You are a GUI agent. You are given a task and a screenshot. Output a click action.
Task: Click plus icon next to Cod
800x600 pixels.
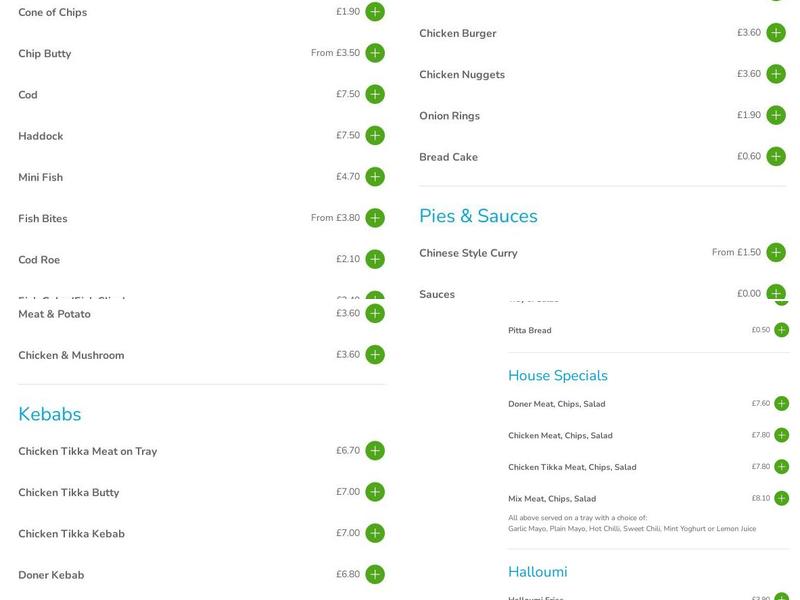(x=375, y=95)
